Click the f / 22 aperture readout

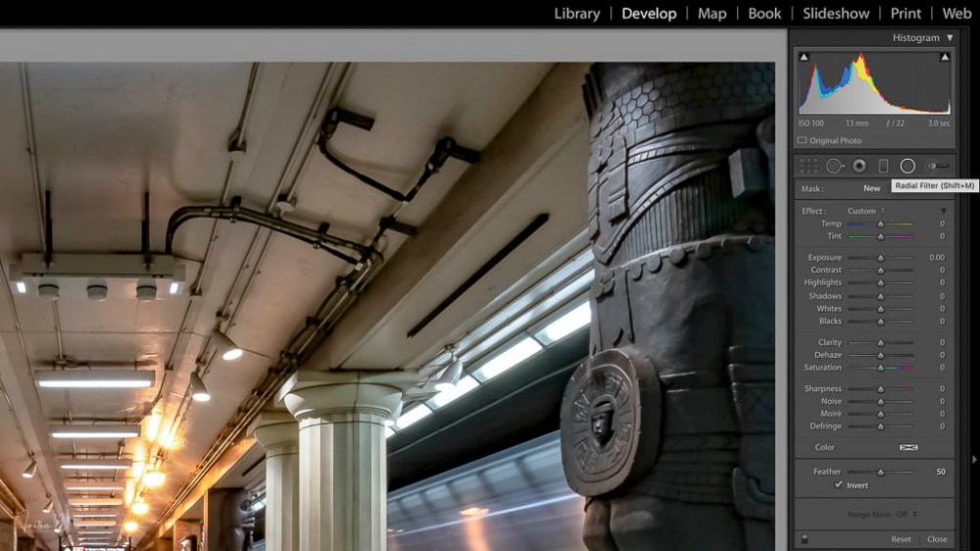895,124
